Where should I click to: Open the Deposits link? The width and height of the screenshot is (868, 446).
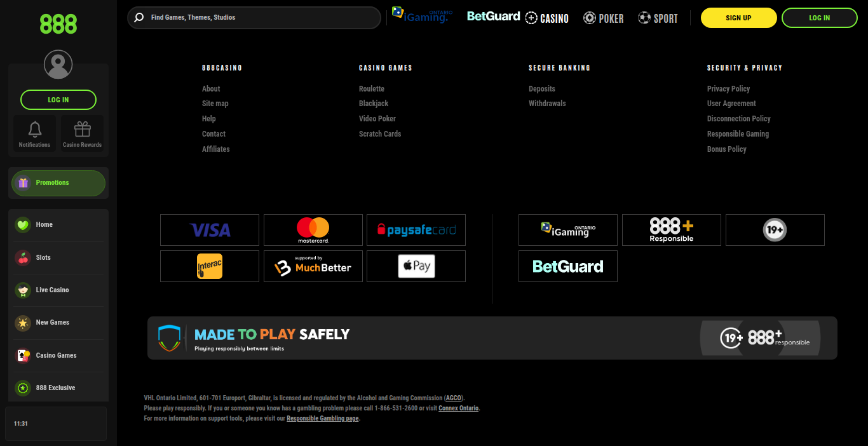[542, 89]
